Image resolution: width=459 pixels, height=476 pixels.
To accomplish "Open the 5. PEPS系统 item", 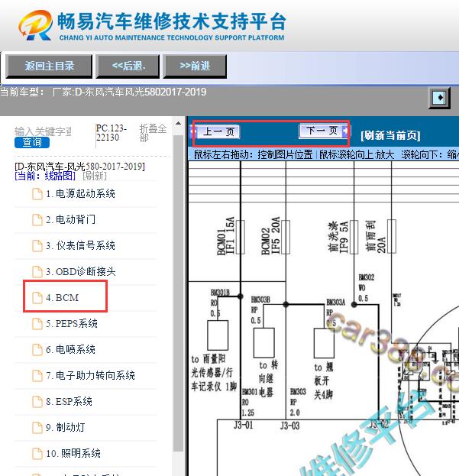I will coord(72,324).
